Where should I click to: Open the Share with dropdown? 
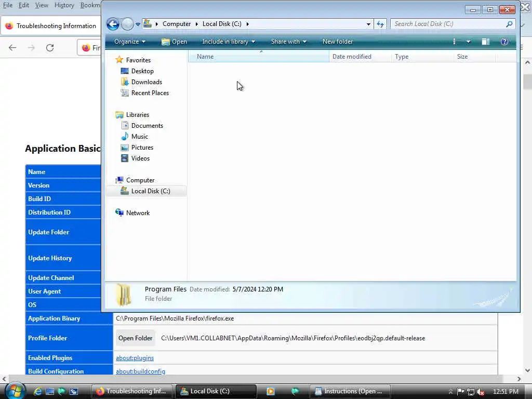coord(288,42)
